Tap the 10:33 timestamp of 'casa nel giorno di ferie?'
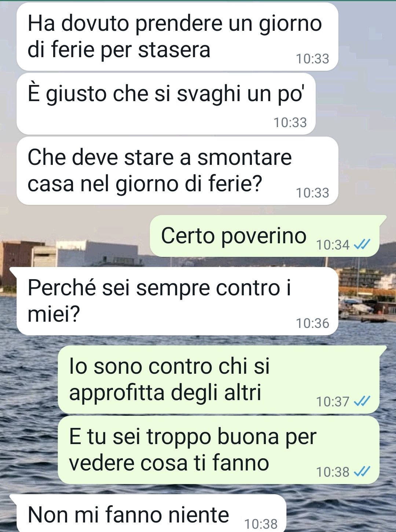 pos(312,193)
